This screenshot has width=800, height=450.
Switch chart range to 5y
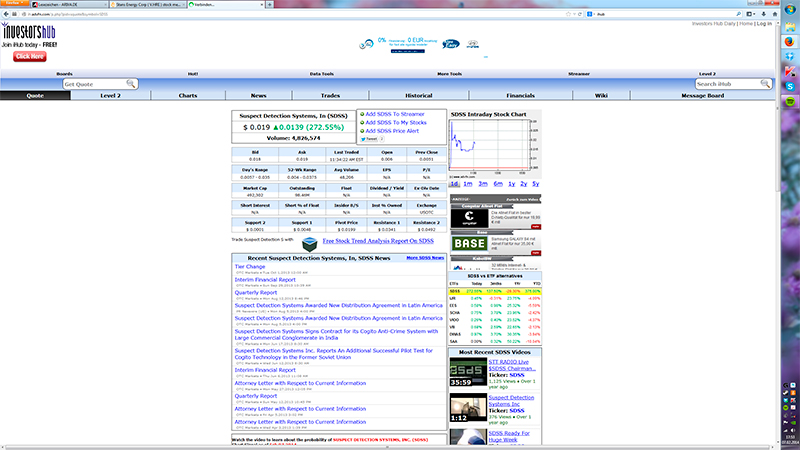coord(536,183)
